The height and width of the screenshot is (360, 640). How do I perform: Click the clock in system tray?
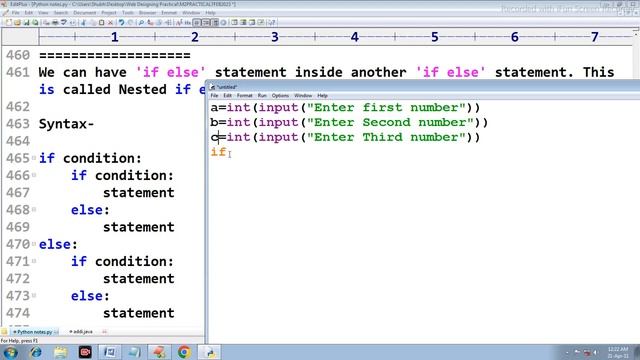(618, 352)
